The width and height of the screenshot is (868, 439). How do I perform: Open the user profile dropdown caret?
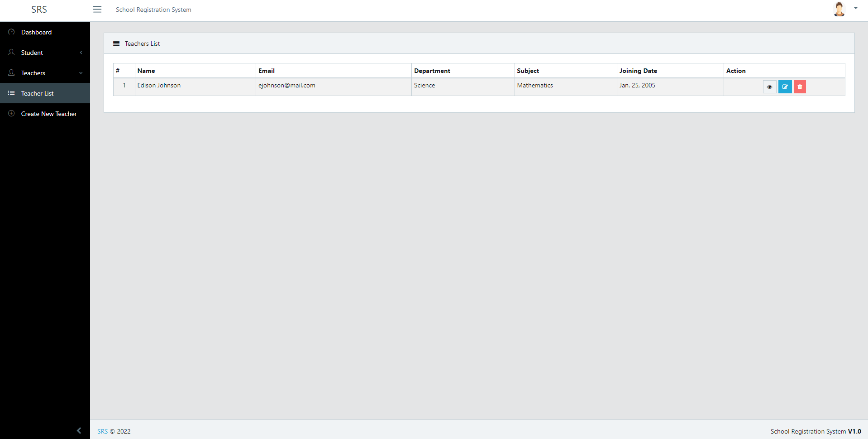[855, 8]
